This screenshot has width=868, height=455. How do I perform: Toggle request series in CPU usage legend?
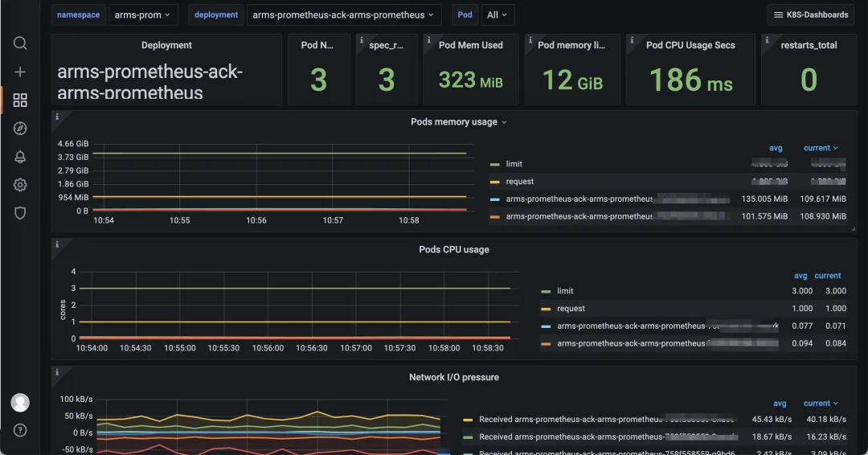571,309
